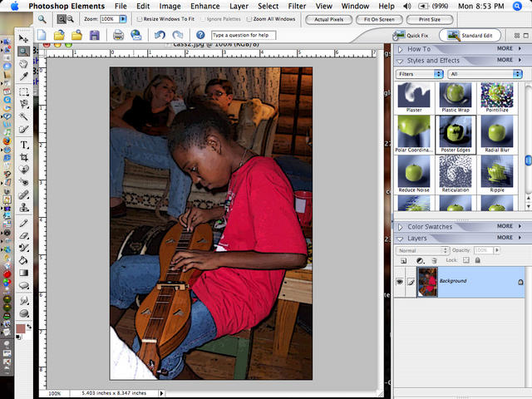Select the Type tool

pyautogui.click(x=23, y=145)
